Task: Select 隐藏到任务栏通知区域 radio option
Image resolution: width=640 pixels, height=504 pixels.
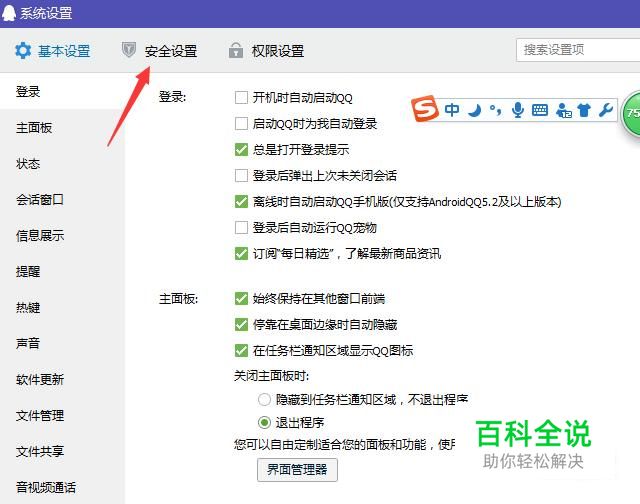Action: [264, 399]
